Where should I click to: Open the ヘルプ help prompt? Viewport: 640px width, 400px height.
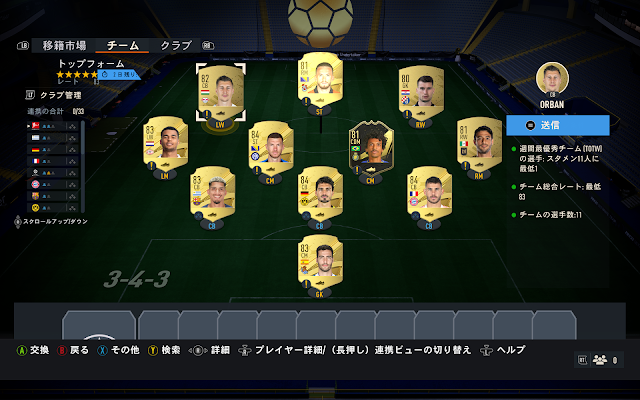click(x=502, y=350)
